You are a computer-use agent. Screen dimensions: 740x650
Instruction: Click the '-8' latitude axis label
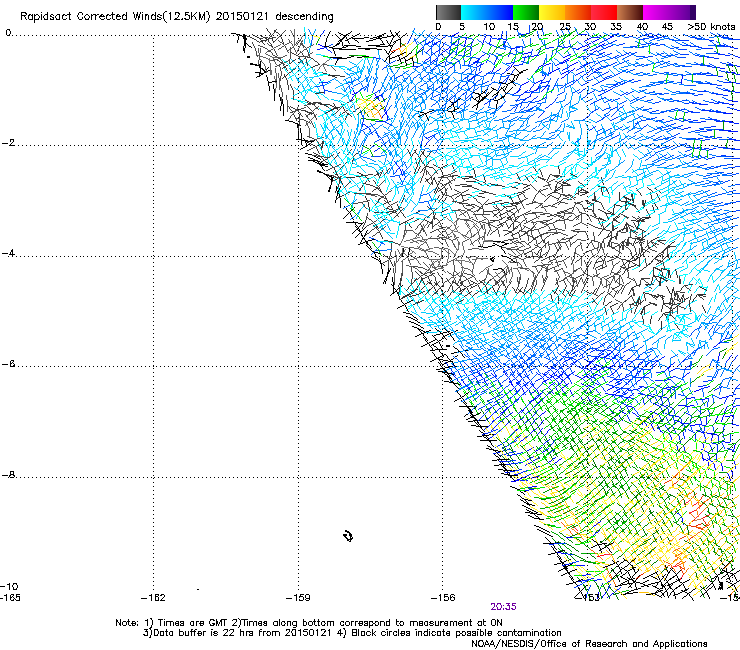coord(8,474)
